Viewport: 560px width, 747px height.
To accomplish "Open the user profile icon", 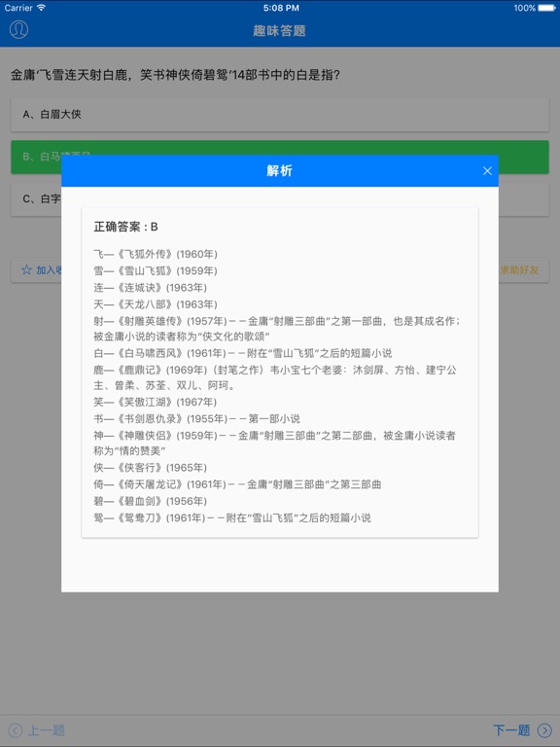I will click(18, 29).
